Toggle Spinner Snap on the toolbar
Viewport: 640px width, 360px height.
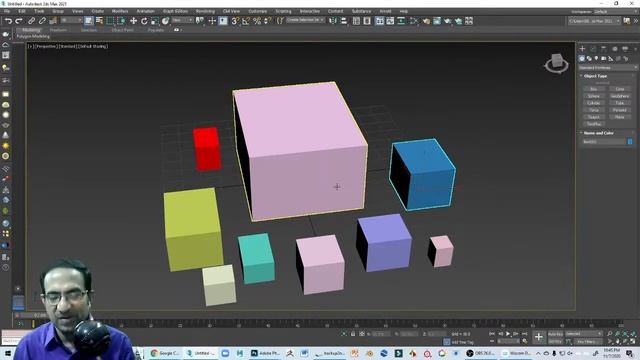[x=267, y=21]
